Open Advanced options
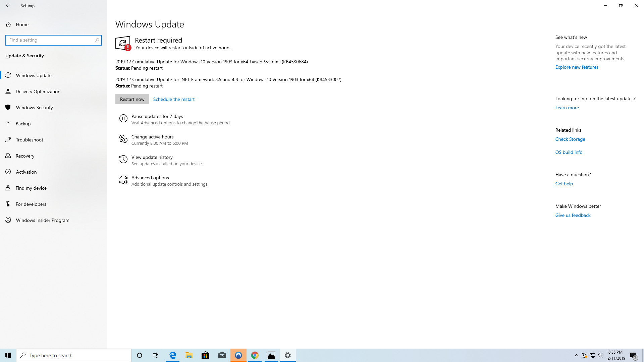This screenshot has height=362, width=644. coord(150,178)
